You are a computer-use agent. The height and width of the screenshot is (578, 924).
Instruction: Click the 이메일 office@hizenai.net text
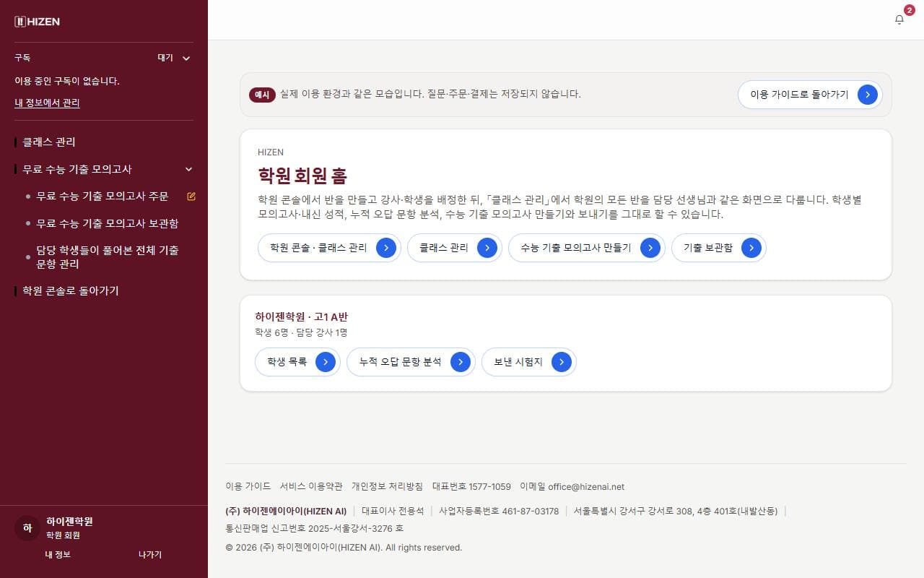[572, 486]
